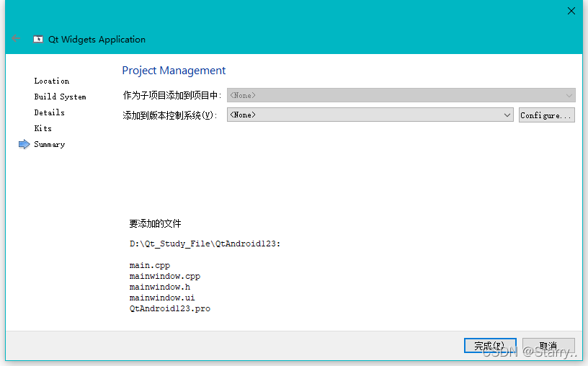The height and width of the screenshot is (366, 588).
Task: Click the D:\Qt_Study_File\QtAndroid123: path text
Action: coord(205,244)
